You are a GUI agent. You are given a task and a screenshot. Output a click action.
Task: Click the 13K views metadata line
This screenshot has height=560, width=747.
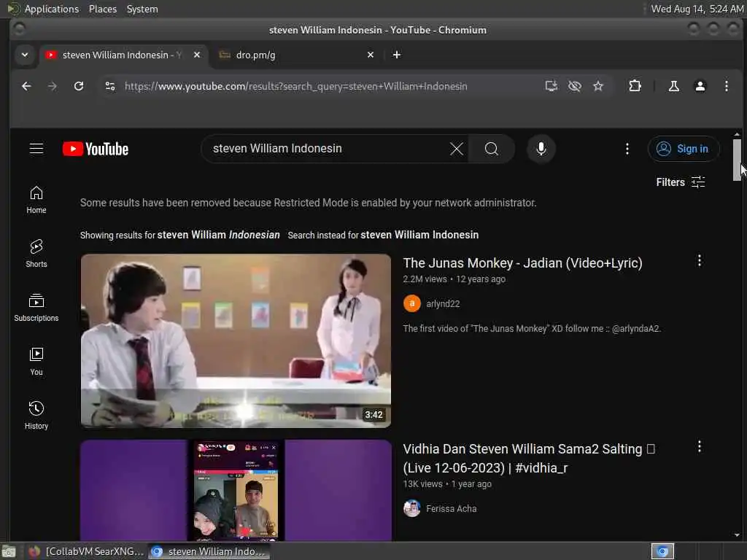(447, 484)
